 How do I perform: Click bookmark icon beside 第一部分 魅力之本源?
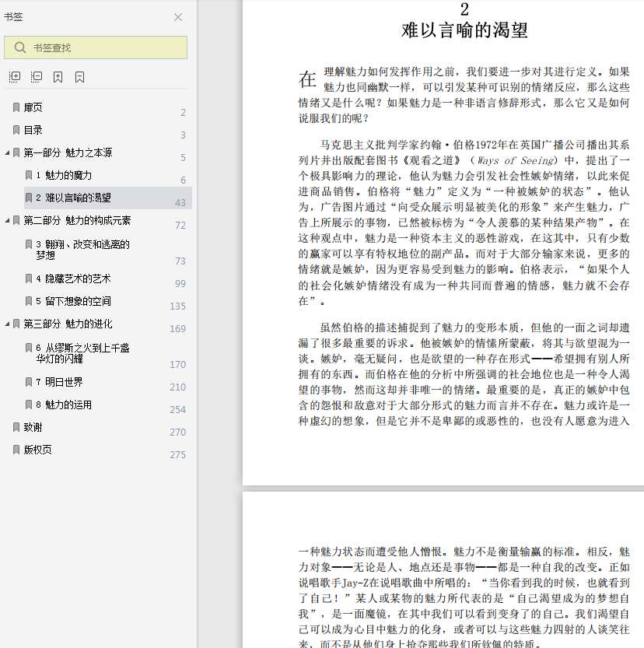click(16, 153)
